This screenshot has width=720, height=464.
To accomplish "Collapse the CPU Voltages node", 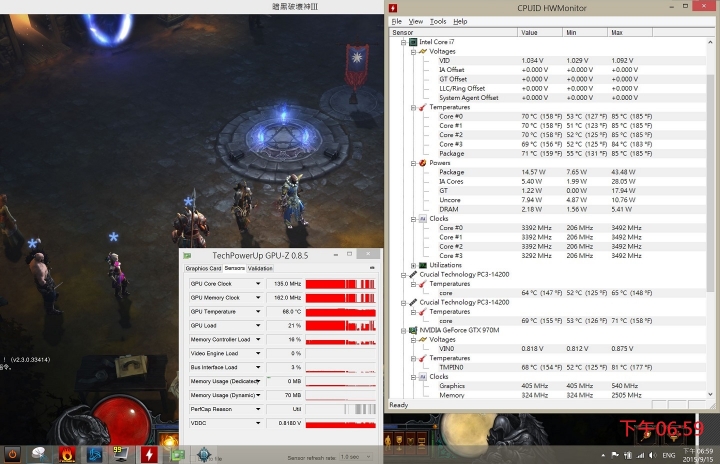I will click(413, 51).
